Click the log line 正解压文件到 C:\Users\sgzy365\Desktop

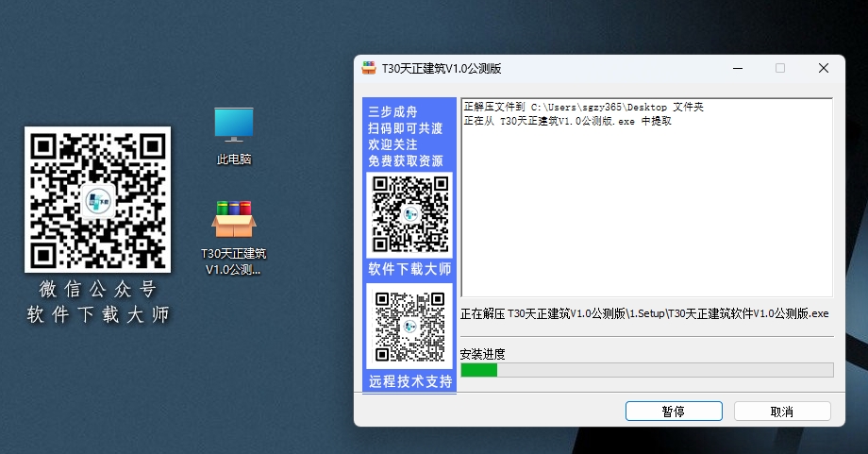point(583,107)
